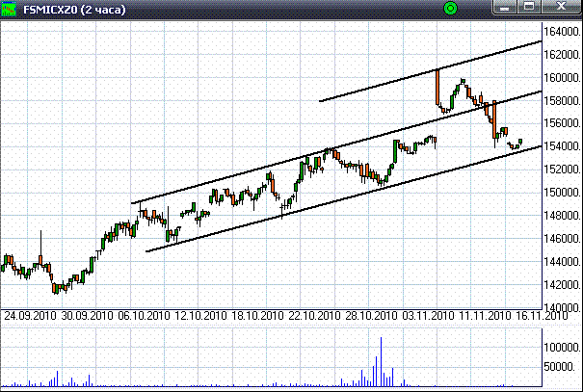Click the 28.10.2010 date label

[x=371, y=316]
